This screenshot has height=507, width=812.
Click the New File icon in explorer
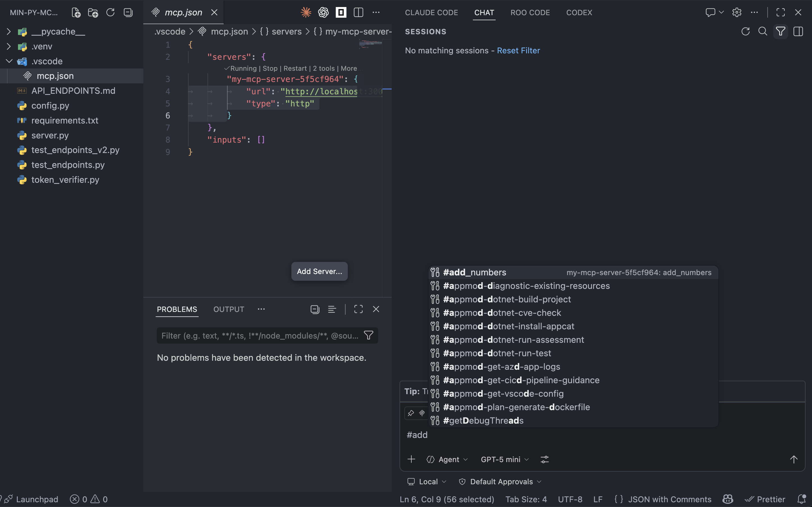pos(76,12)
